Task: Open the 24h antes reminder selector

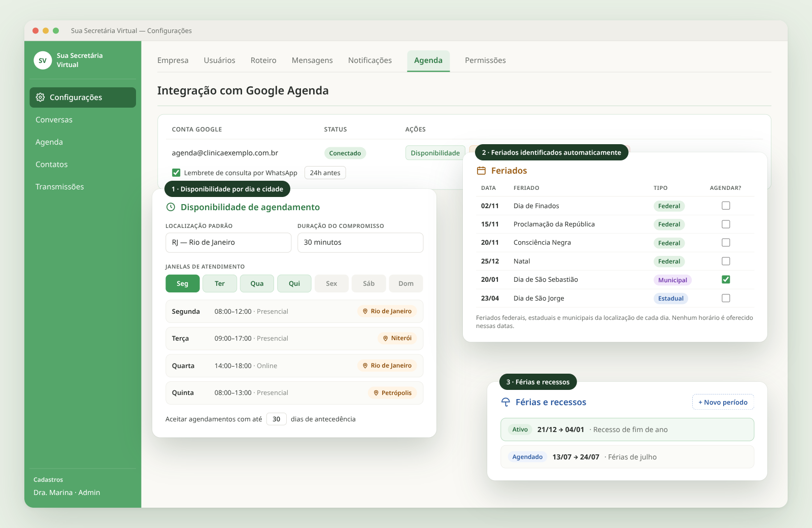Action: 325,173
